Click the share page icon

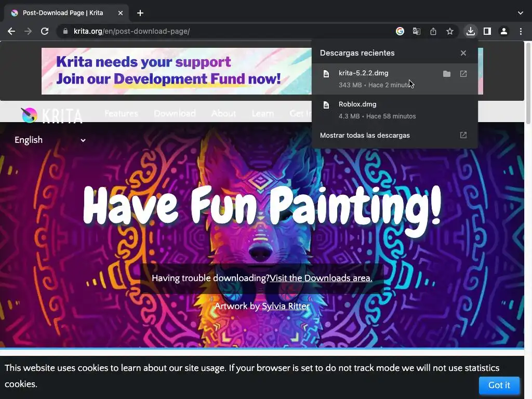tap(433, 31)
